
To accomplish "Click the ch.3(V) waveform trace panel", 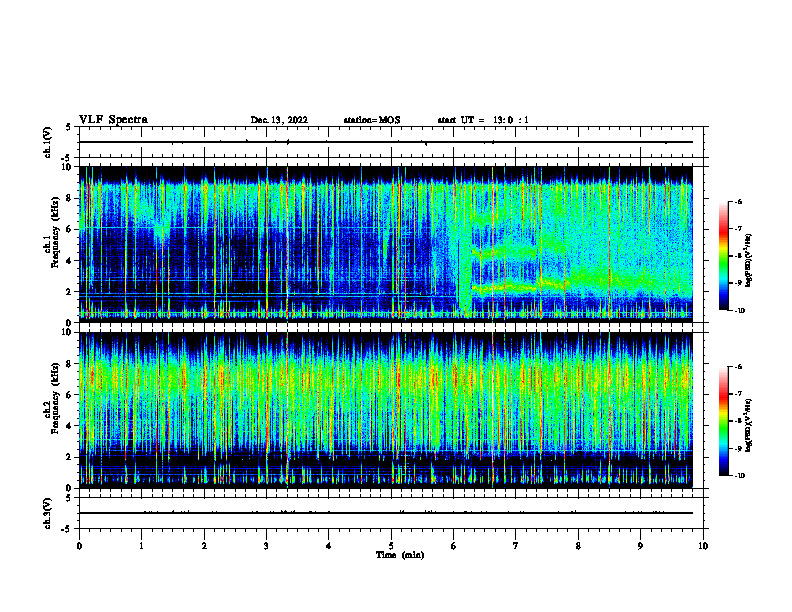I will click(x=391, y=513).
